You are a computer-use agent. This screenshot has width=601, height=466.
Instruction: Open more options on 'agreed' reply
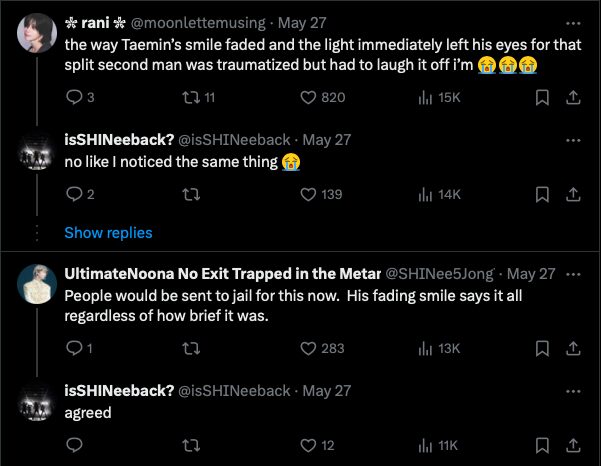pyautogui.click(x=572, y=390)
